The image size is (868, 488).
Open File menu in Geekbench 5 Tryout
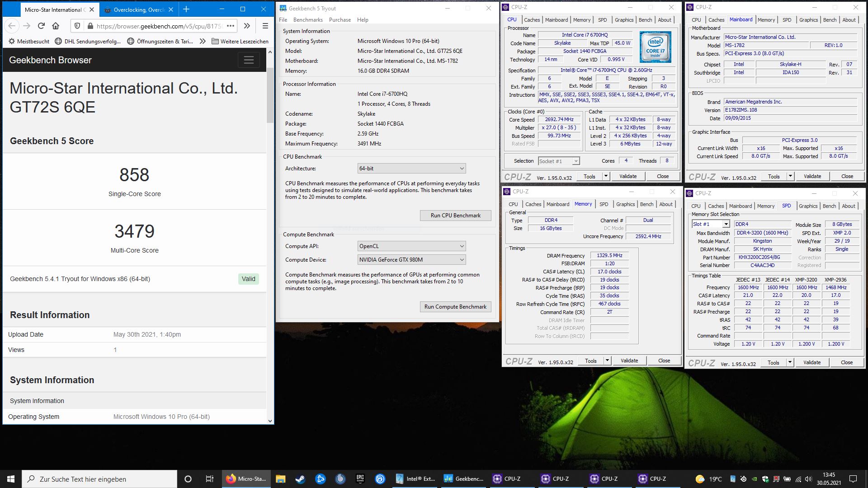[x=283, y=20]
